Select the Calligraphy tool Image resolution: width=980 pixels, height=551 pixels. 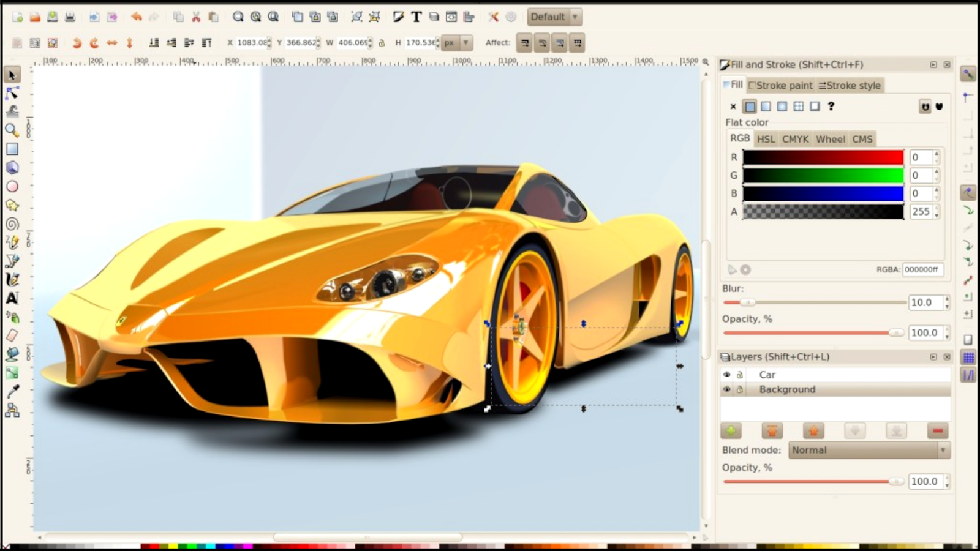click(x=12, y=280)
